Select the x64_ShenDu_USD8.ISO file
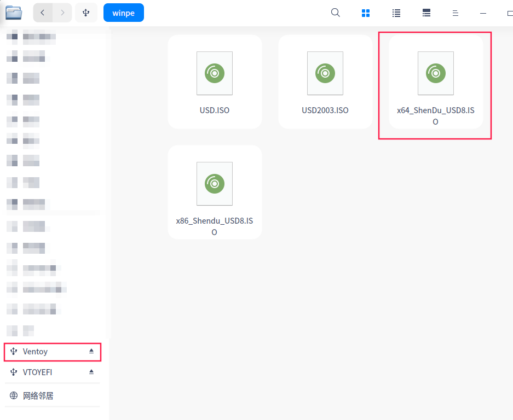 (436, 82)
